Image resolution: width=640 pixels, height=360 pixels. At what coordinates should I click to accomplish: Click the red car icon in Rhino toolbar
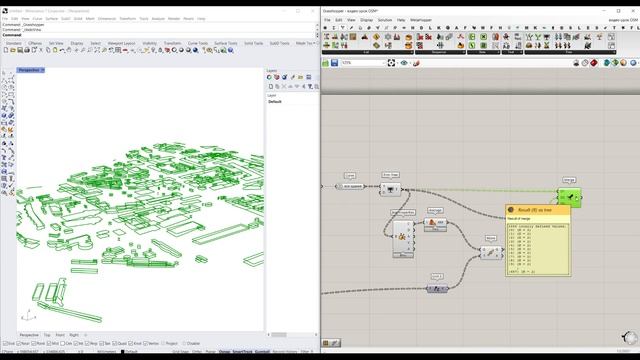point(125,50)
